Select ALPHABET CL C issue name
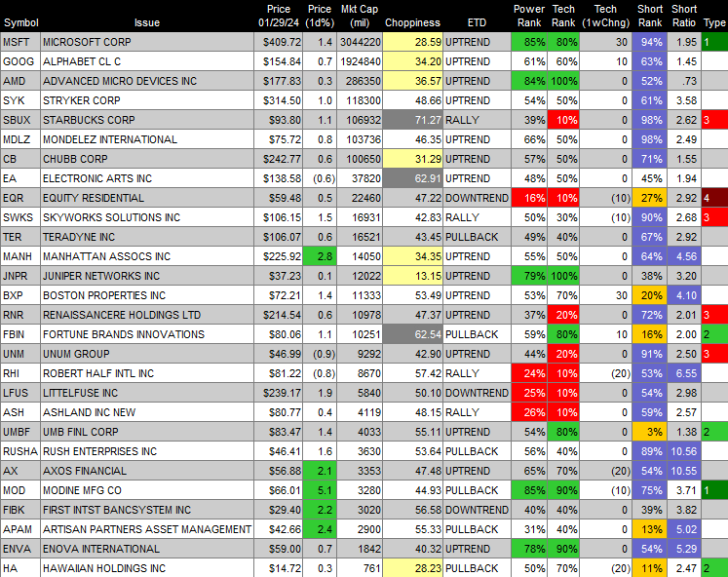 coord(82,61)
